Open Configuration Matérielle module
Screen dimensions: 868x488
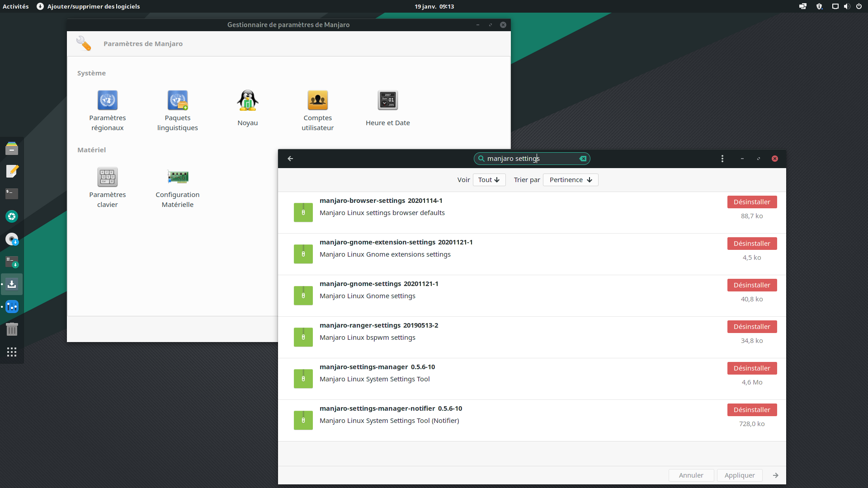pos(178,188)
